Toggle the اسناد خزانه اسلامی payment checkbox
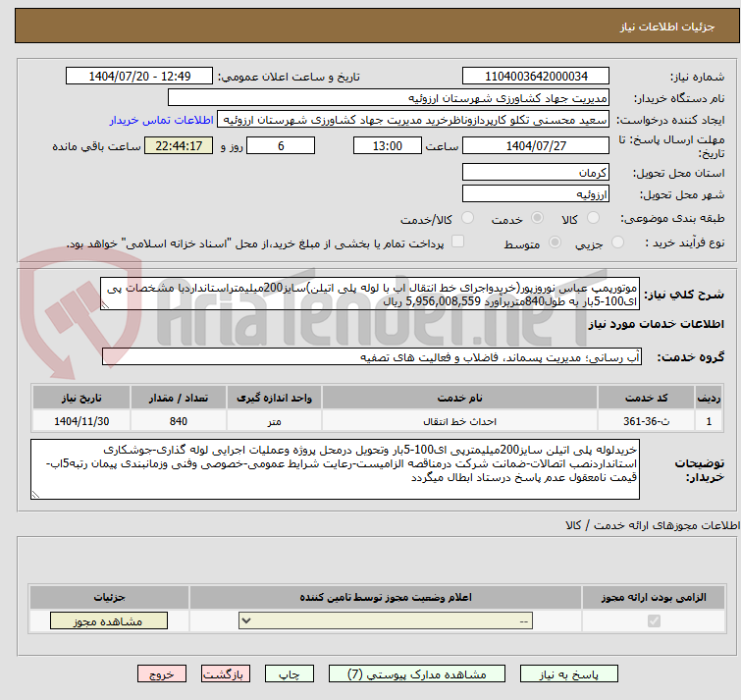The width and height of the screenshot is (741, 700). pyautogui.click(x=457, y=242)
